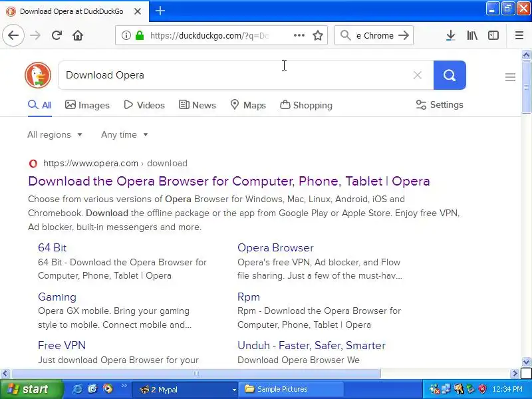Open the Gaming sitelink
The image size is (532, 399).
pos(57,297)
